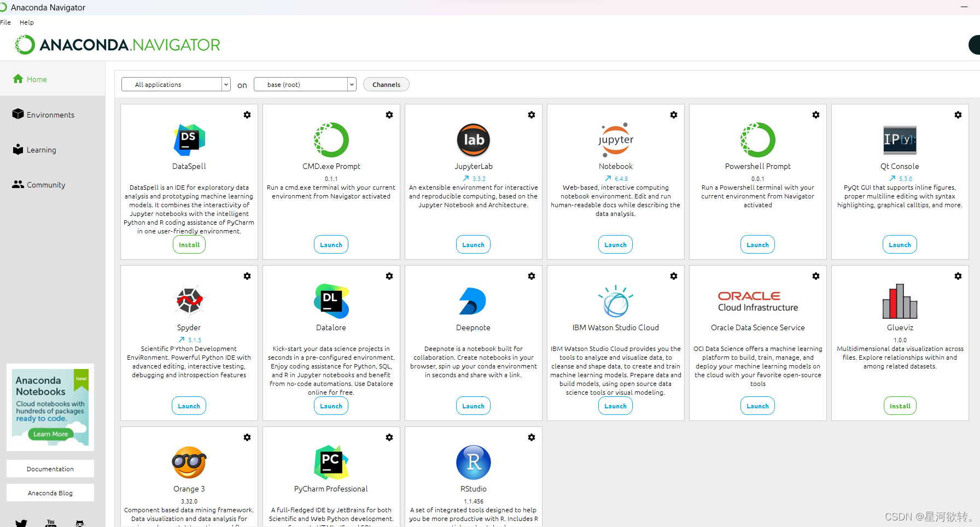
Task: Open settings gear on CMD.exe Prompt card
Action: [x=389, y=115]
